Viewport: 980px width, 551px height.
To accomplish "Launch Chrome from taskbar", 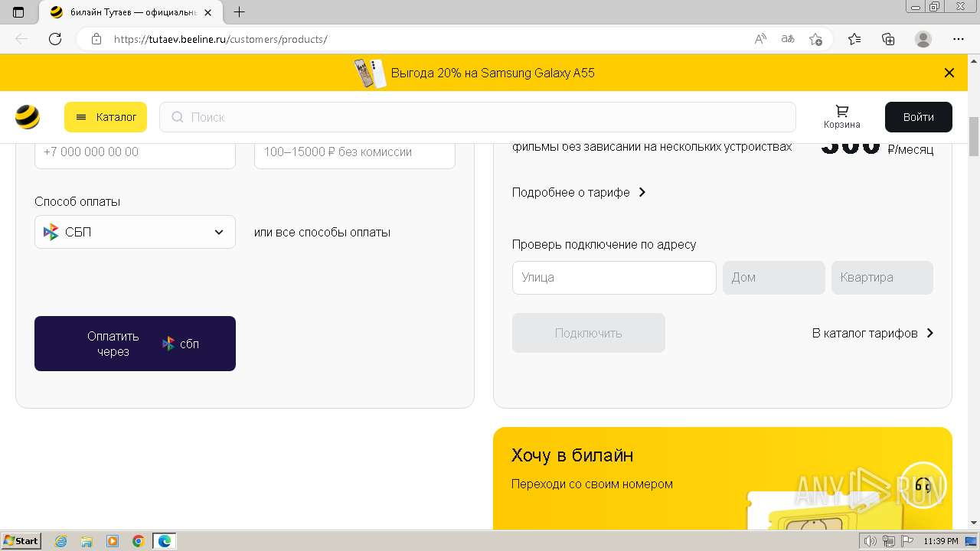I will click(139, 541).
